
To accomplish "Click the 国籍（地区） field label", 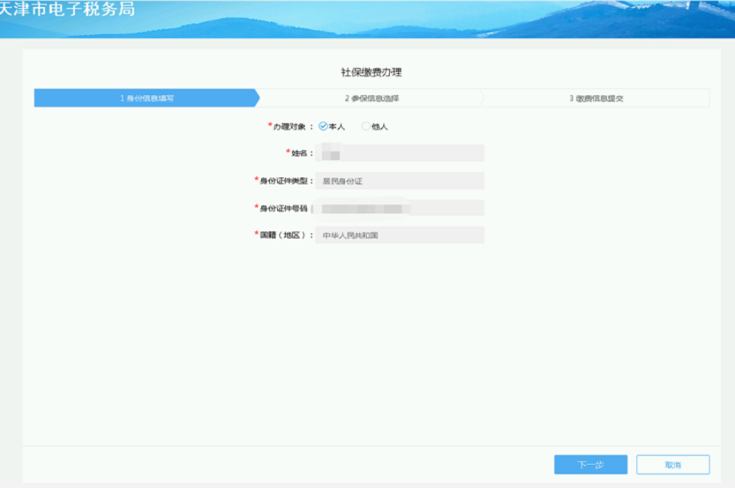I will pyautogui.click(x=283, y=235).
